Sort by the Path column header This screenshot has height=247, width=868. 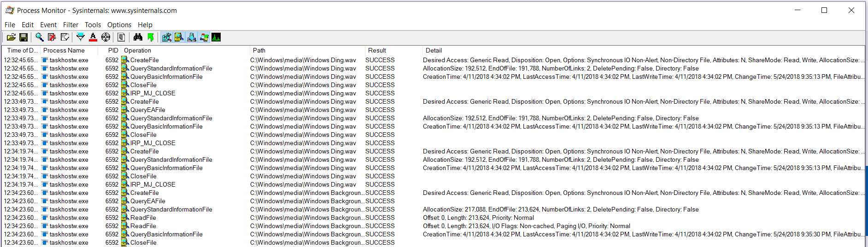(x=307, y=50)
